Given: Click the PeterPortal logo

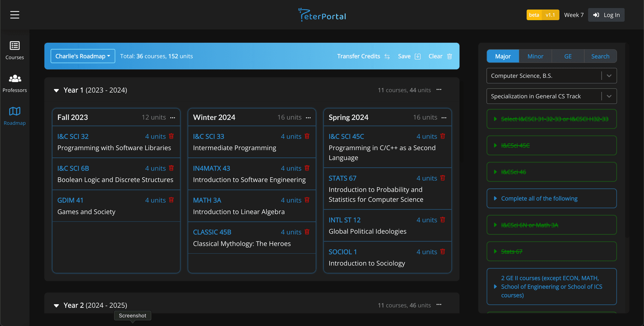Looking at the screenshot, I should point(322,15).
